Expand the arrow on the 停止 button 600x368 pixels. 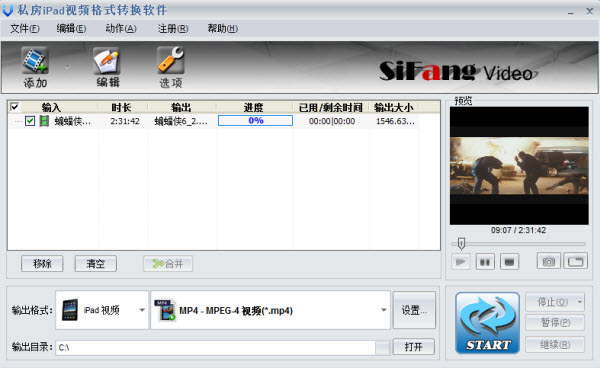tap(580, 302)
